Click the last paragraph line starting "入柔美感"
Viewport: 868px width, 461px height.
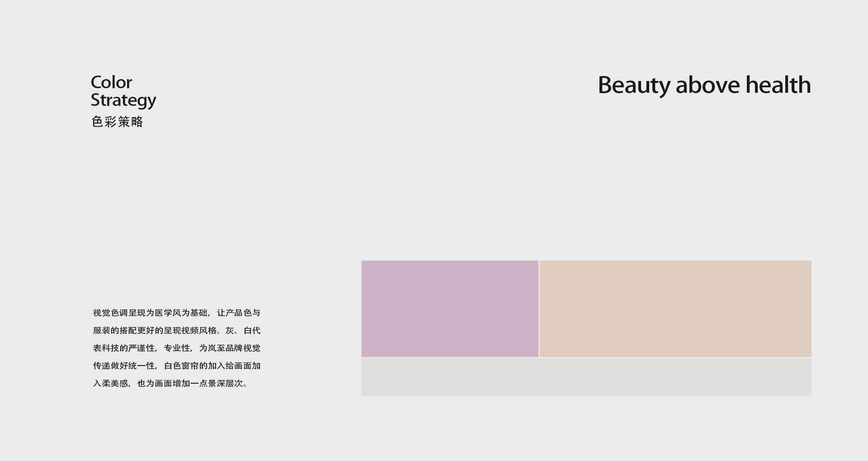[x=170, y=384]
